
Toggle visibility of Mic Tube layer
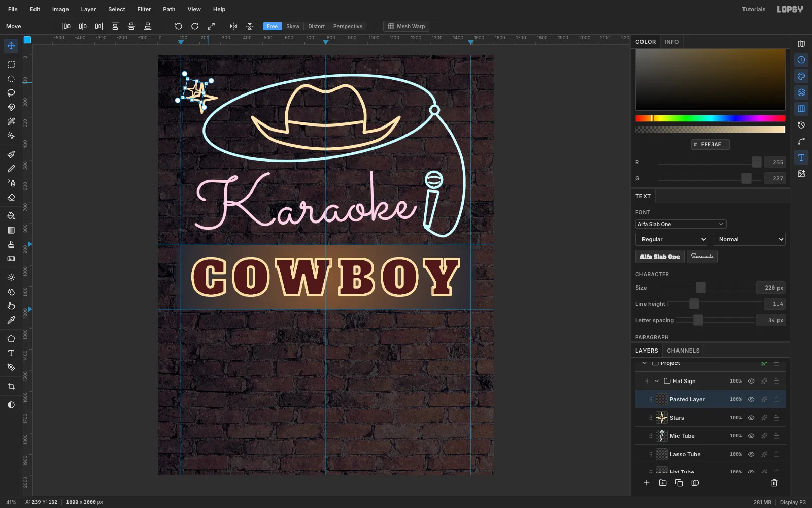pyautogui.click(x=751, y=436)
